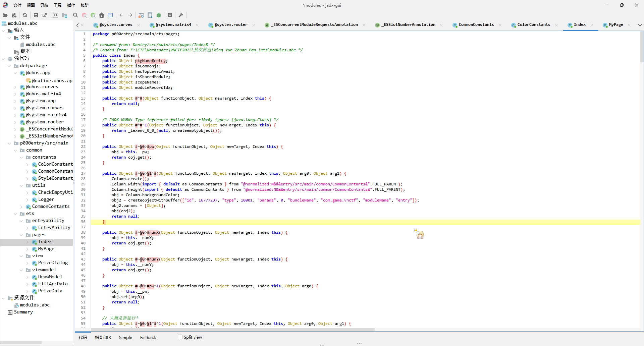Screen dimensions: 644x346
Task: Open preferences wrench icon
Action: (181, 15)
